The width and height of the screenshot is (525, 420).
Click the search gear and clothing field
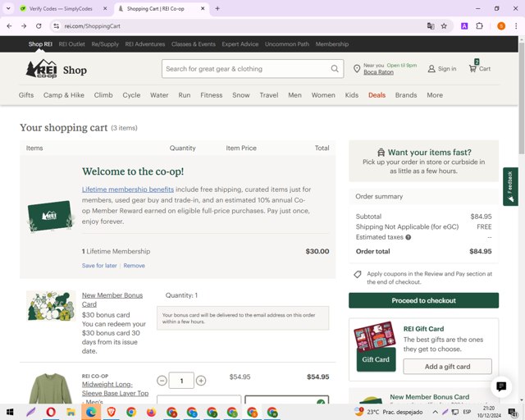click(x=247, y=69)
